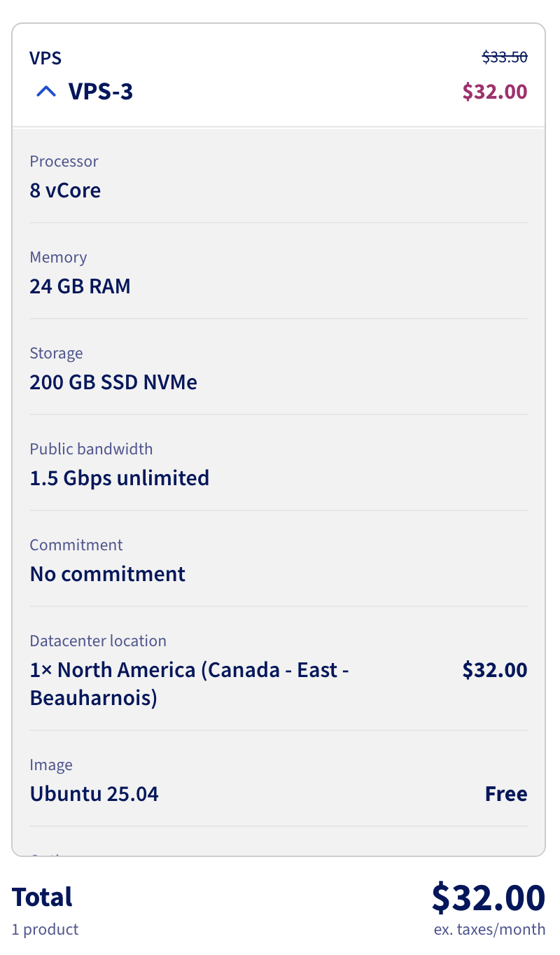Viewport: 560px width, 955px height.
Task: Select the 200 GB SSD NVMe value
Action: (113, 382)
